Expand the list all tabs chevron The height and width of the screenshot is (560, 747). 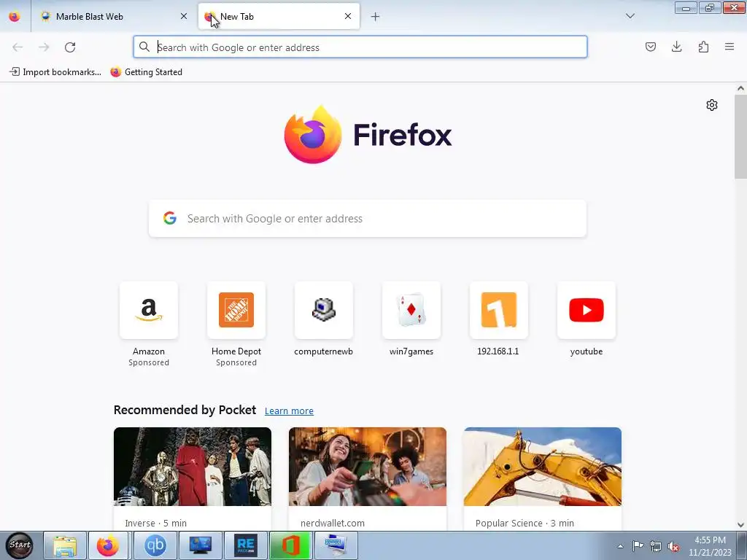(x=630, y=16)
